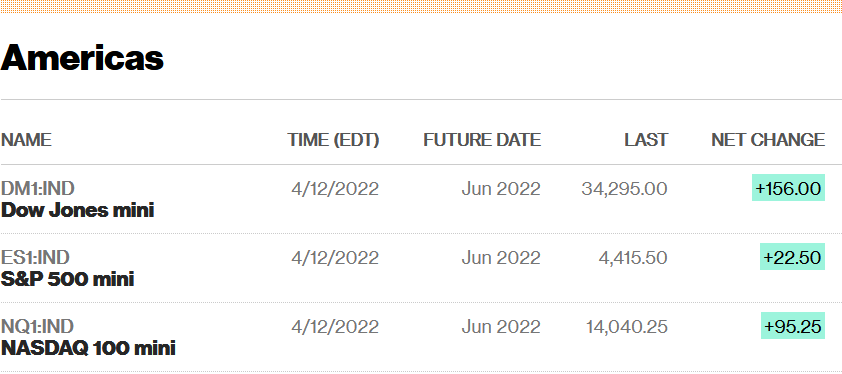Click the NAME column header
This screenshot has height=374, width=842.
26,140
